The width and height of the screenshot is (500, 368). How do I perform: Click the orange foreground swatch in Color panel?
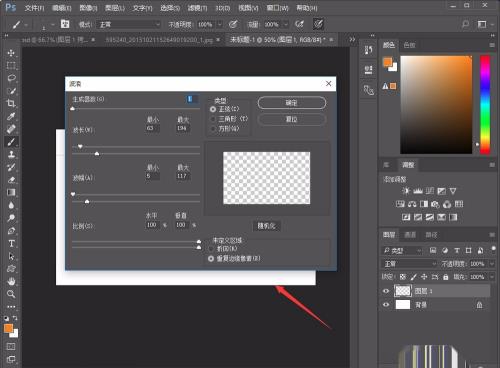387,62
